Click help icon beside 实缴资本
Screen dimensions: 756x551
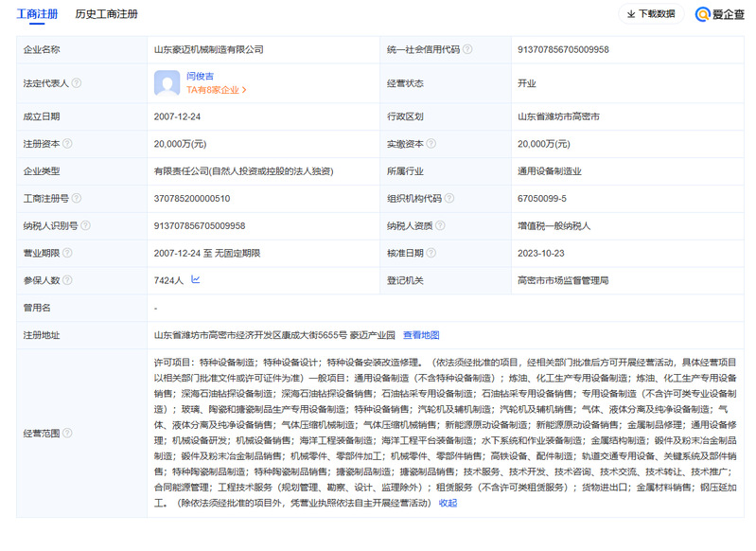pos(431,144)
